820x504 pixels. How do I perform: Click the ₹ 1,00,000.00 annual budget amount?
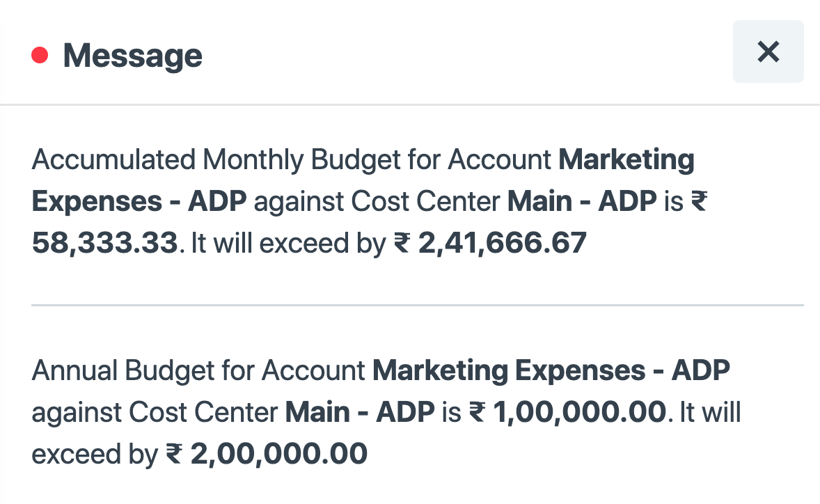(x=567, y=413)
